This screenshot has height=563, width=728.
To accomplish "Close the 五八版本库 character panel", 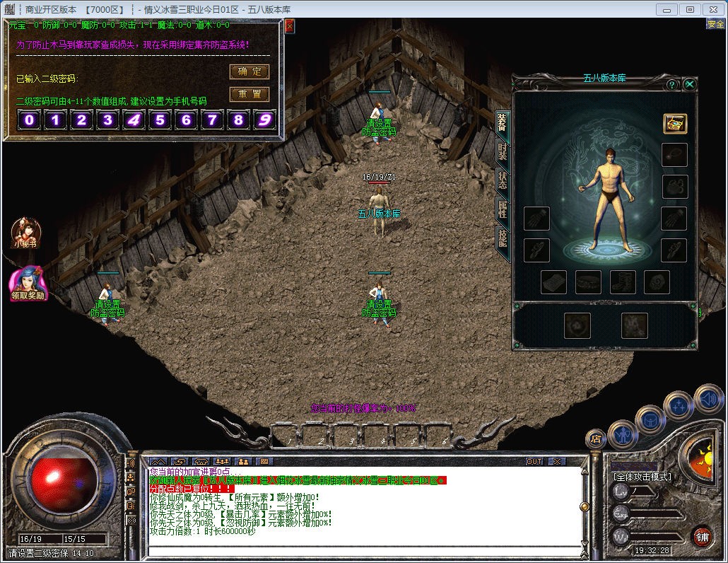I will click(x=689, y=84).
